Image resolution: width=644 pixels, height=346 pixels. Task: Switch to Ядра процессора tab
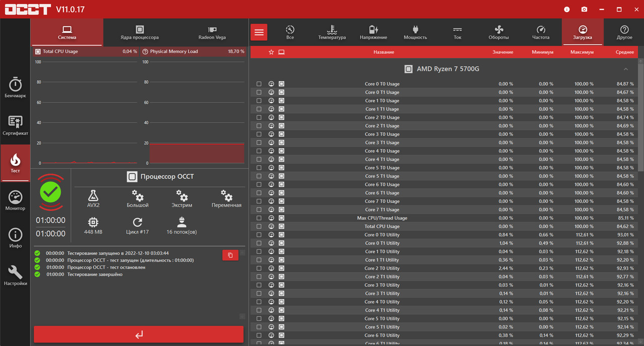(x=139, y=32)
